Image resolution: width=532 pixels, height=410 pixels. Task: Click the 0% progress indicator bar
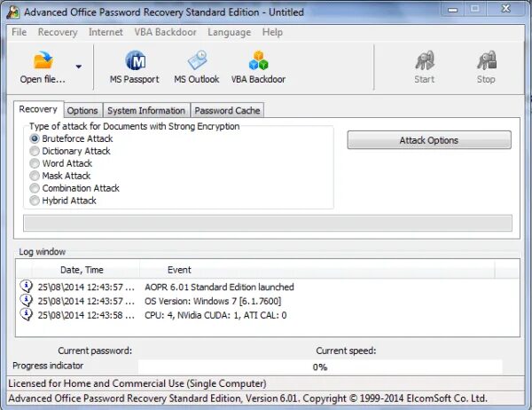[320, 367]
